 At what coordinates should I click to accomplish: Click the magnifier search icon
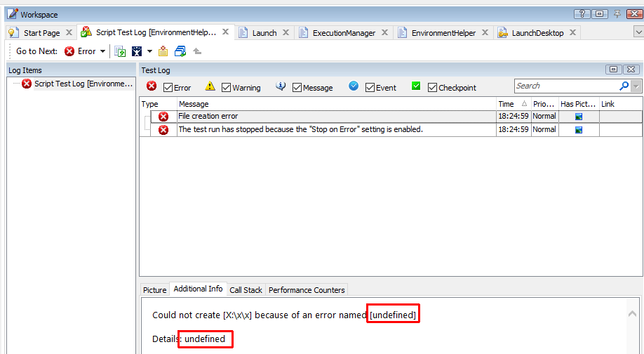click(624, 86)
